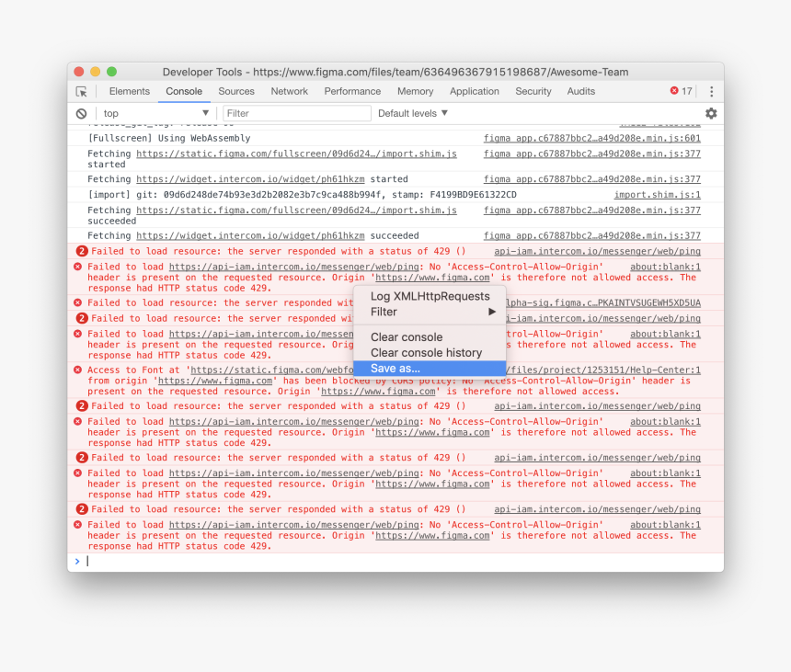791x672 pixels.
Task: Click the yellow minimize window button
Action: pyautogui.click(x=96, y=72)
